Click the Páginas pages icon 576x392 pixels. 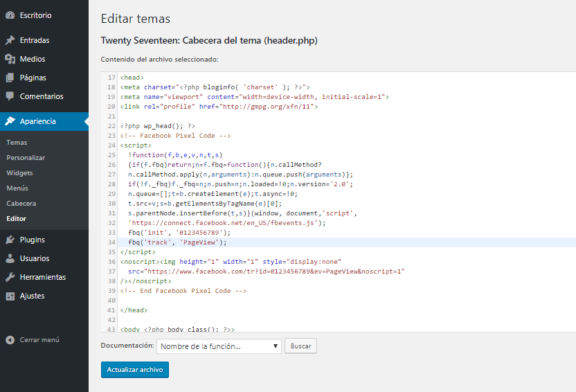[x=10, y=78]
